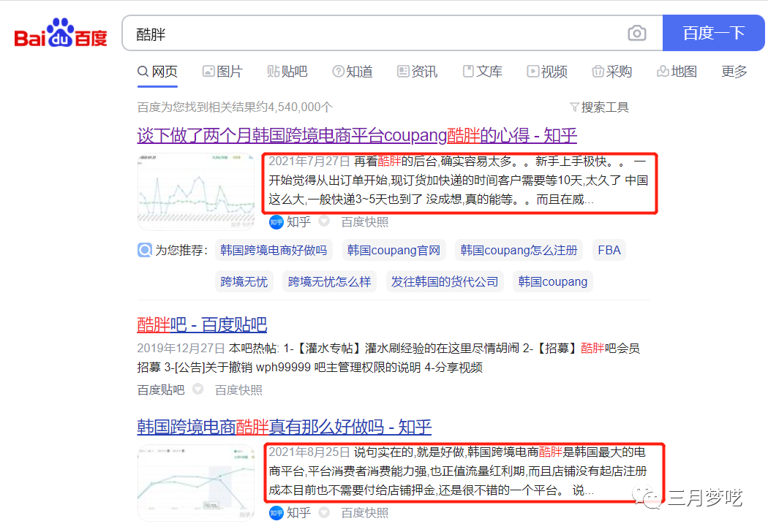Open result 谈下做了两个月韩国跨境电商平台coupang酷胖的心得
The height and width of the screenshot is (532, 768).
point(357,136)
